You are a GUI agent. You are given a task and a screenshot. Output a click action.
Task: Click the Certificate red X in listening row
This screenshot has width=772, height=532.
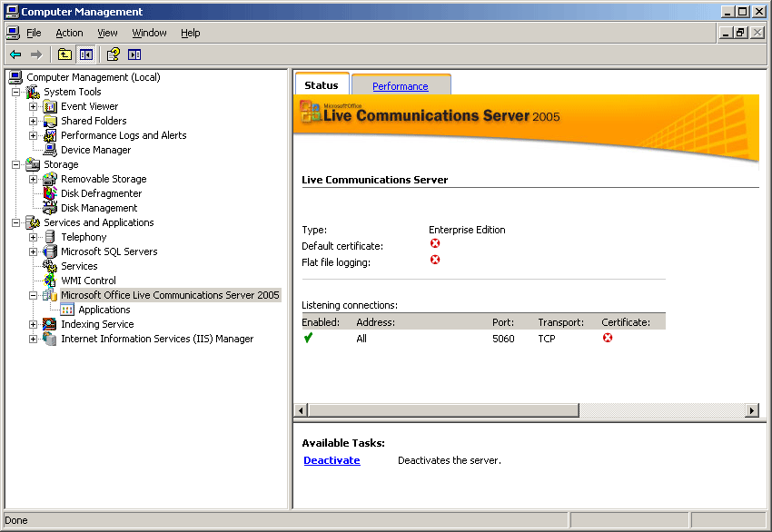[608, 338]
